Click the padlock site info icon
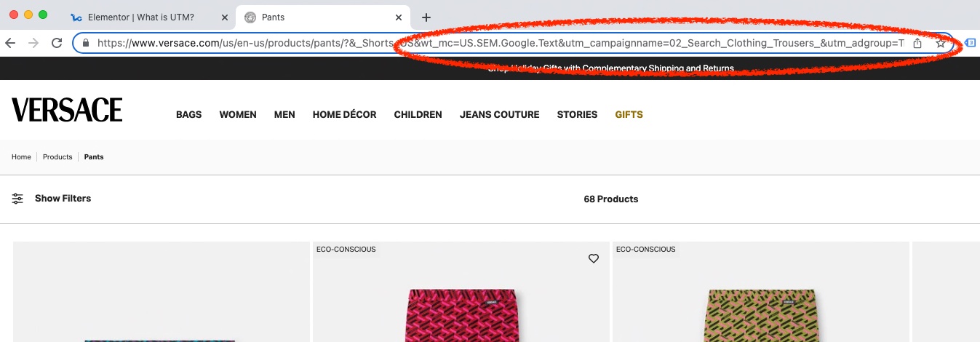The height and width of the screenshot is (342, 980). tap(86, 43)
